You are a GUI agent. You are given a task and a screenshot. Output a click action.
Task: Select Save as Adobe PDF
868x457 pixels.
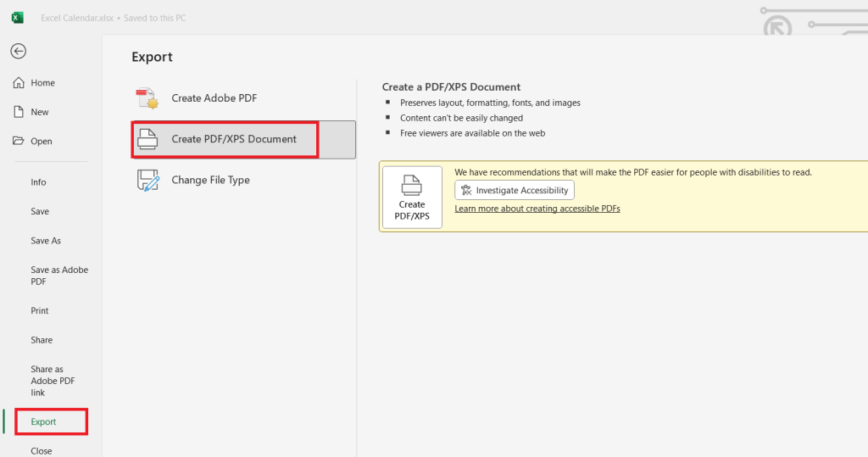(x=59, y=276)
